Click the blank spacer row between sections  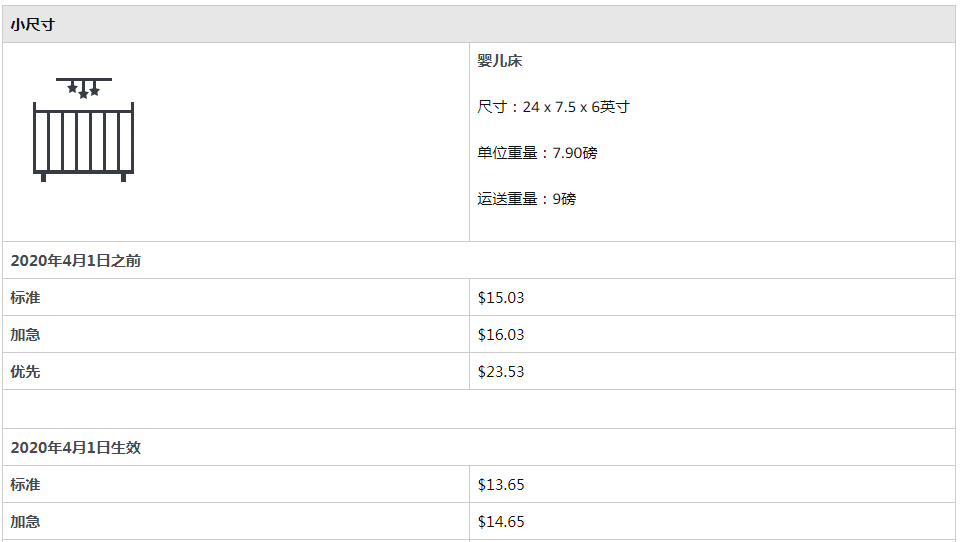click(x=479, y=409)
